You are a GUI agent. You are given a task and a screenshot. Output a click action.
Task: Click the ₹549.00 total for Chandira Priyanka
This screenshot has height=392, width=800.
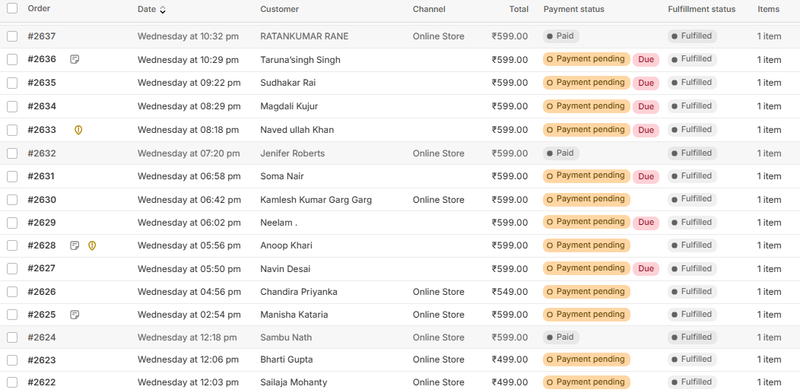tap(510, 291)
